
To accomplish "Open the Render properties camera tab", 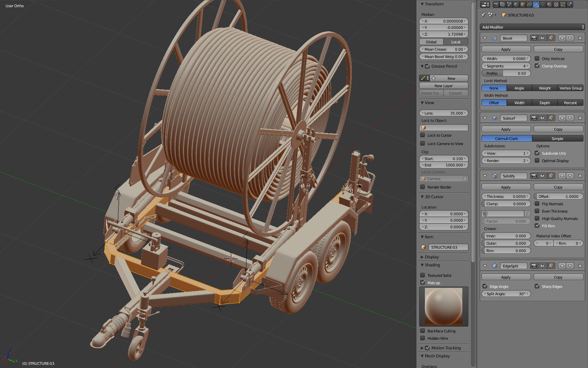I will pos(496,4).
